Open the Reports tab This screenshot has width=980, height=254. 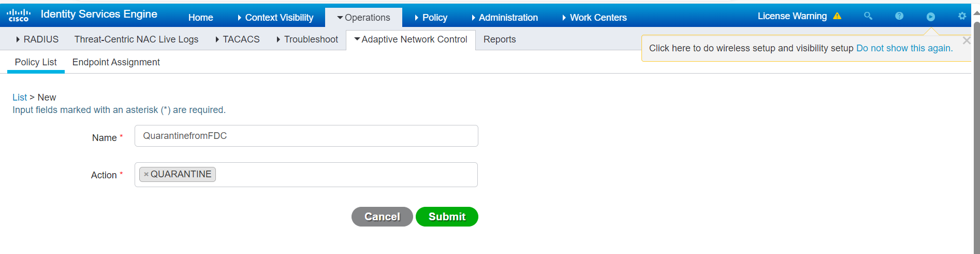pyautogui.click(x=499, y=39)
